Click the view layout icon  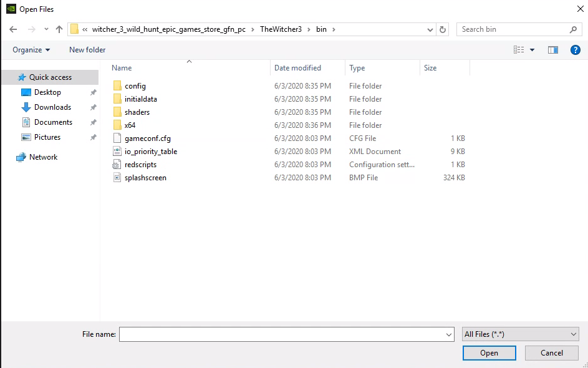[x=519, y=50]
